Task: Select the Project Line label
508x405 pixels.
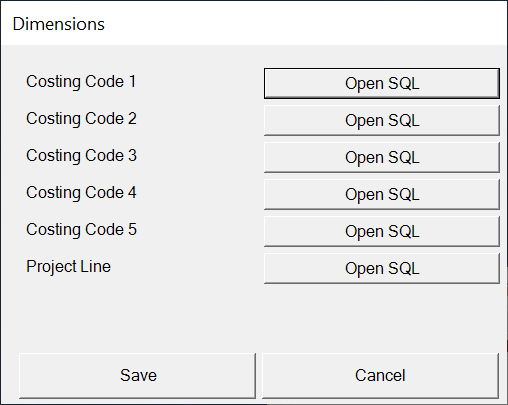Action: point(68,267)
